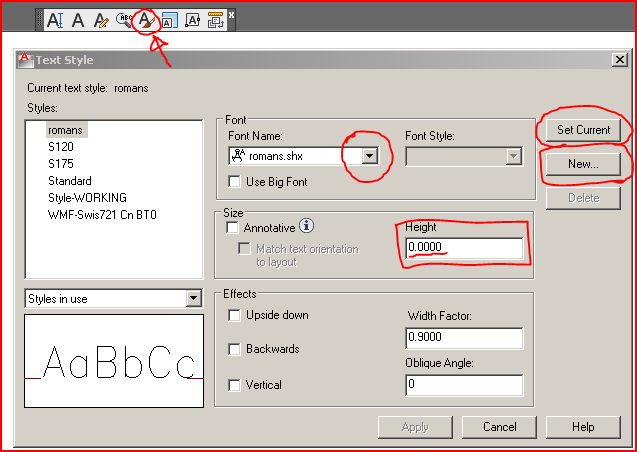Click the Scale Text toolbar icon
The height and width of the screenshot is (452, 637).
coord(169,20)
